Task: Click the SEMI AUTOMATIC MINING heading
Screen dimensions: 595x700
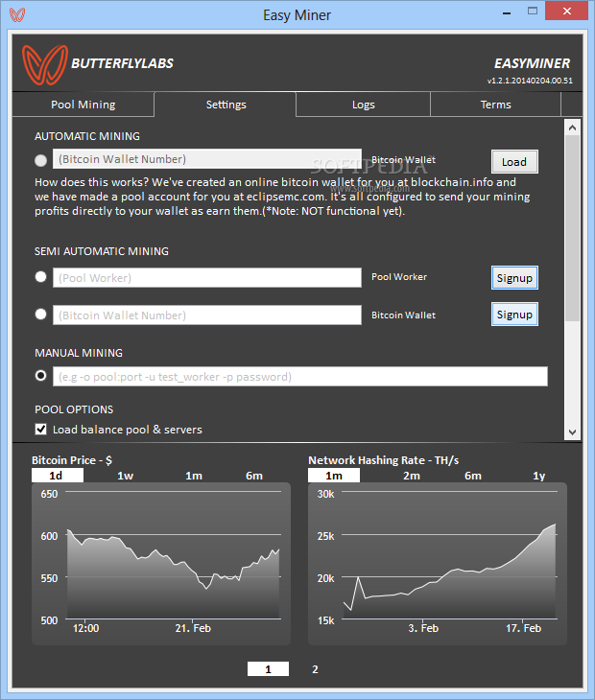Action: click(102, 251)
